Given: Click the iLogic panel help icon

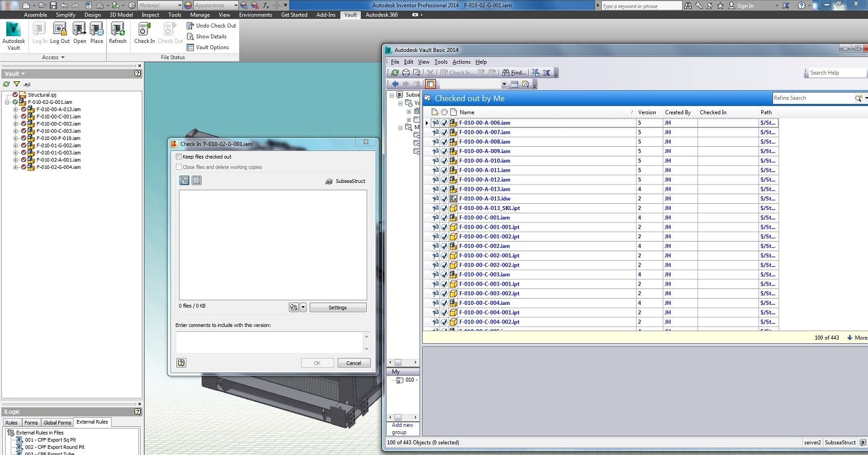Looking at the screenshot, I should click(x=138, y=412).
